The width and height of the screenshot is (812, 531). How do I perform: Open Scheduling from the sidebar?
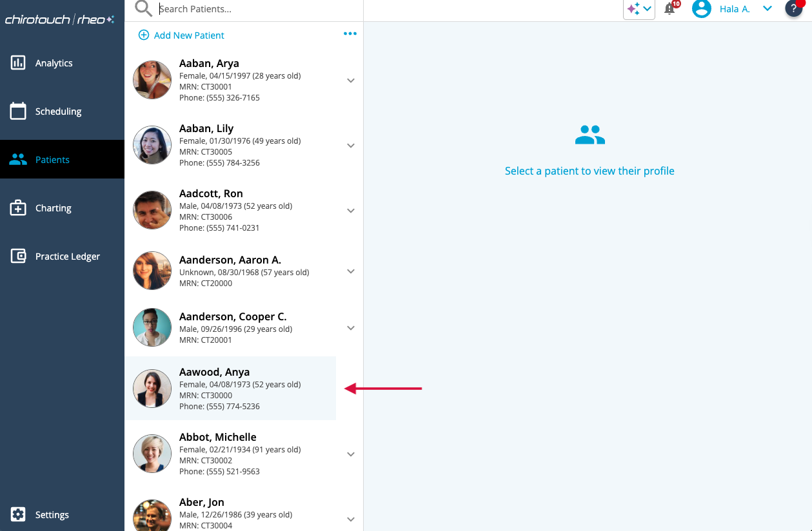point(58,111)
